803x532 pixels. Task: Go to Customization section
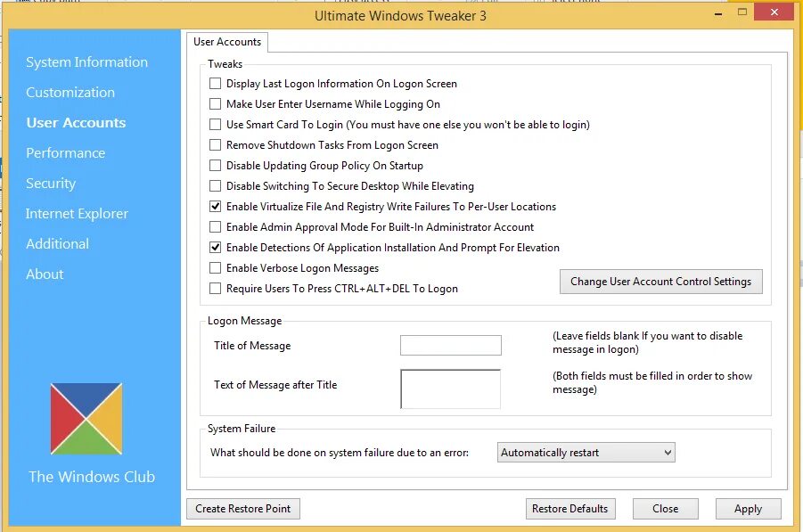click(70, 92)
